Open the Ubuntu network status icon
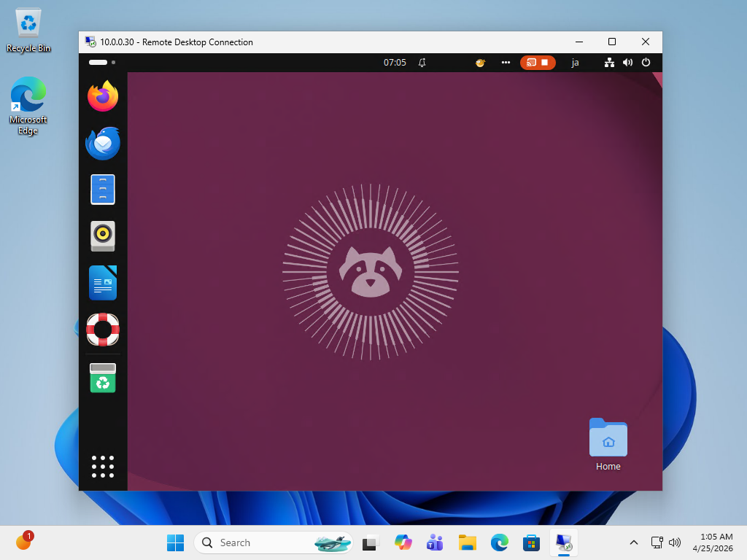The image size is (747, 560). coord(609,63)
